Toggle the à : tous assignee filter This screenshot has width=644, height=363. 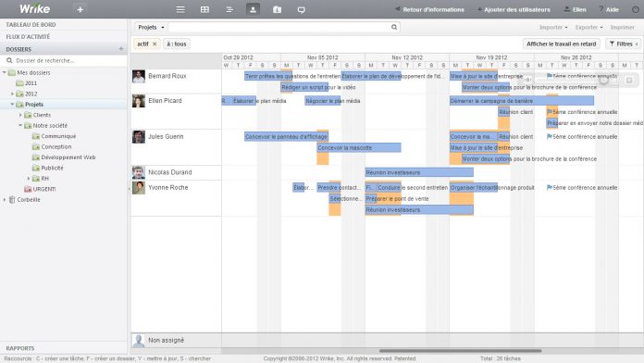pos(177,44)
